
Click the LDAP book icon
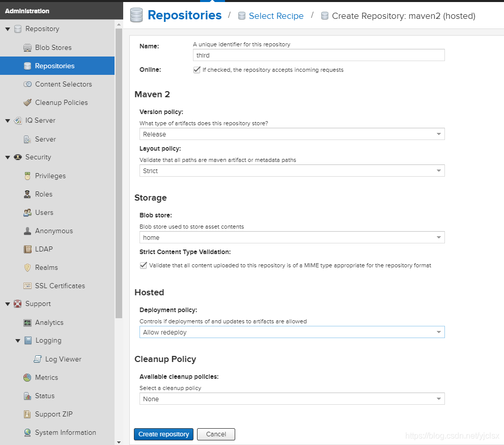pos(27,249)
